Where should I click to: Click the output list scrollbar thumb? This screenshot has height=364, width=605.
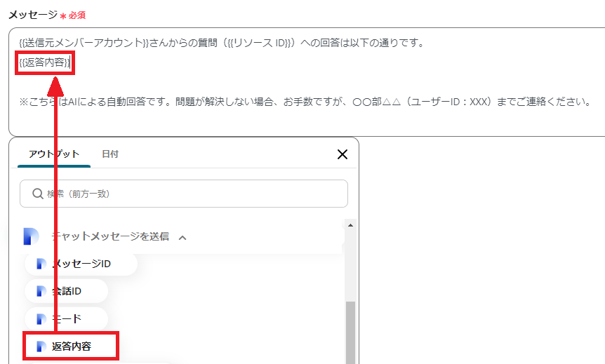(350, 332)
